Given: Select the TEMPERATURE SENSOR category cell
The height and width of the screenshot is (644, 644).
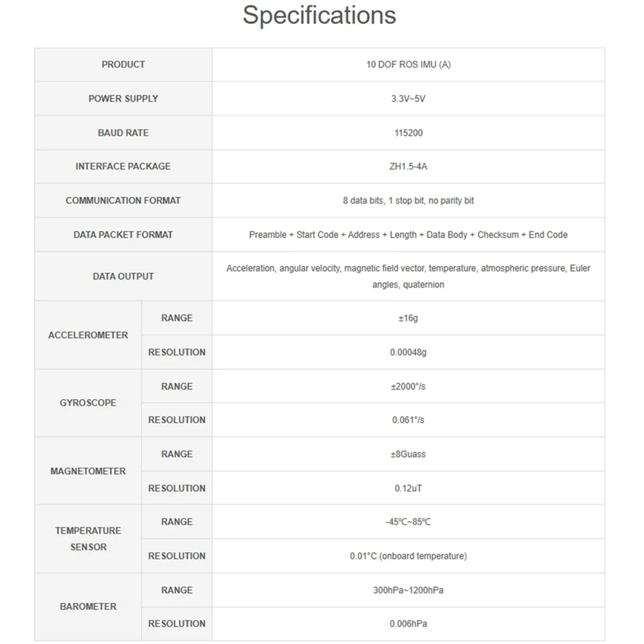Looking at the screenshot, I should [x=88, y=538].
